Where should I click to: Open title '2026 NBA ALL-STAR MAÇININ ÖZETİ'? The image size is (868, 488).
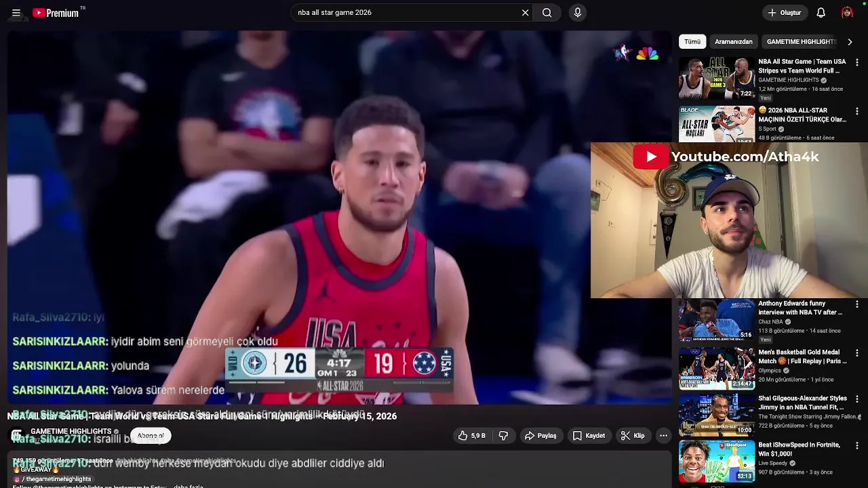coord(802,115)
